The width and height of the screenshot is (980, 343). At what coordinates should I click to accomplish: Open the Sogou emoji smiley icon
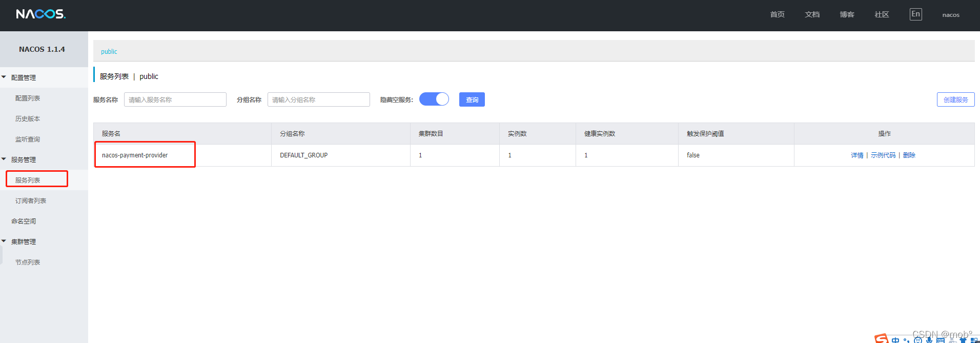click(x=917, y=340)
